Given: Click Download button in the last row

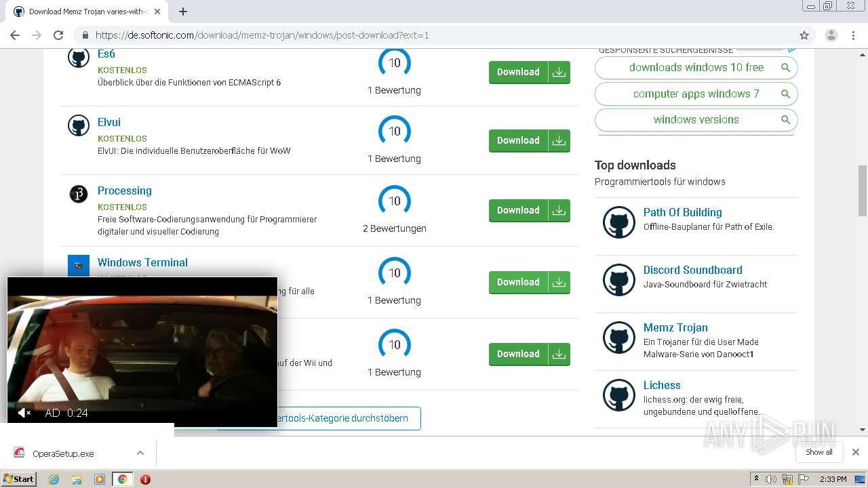Looking at the screenshot, I should point(529,354).
